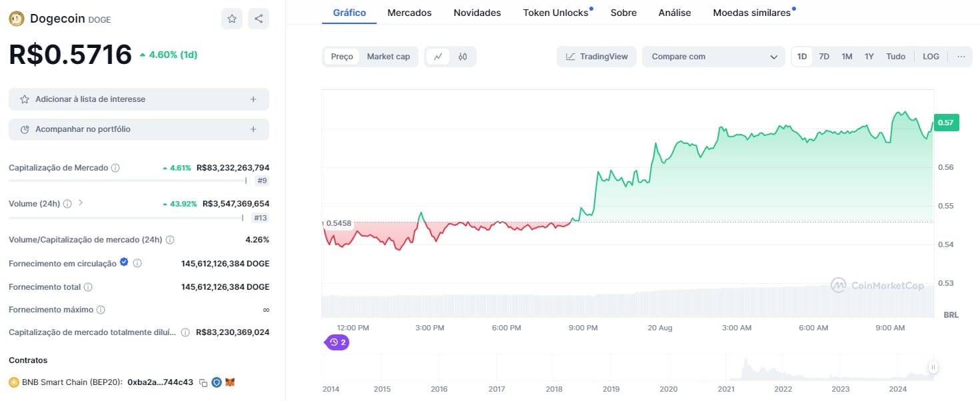Click market cap value R$83,232,263,794

[233, 168]
